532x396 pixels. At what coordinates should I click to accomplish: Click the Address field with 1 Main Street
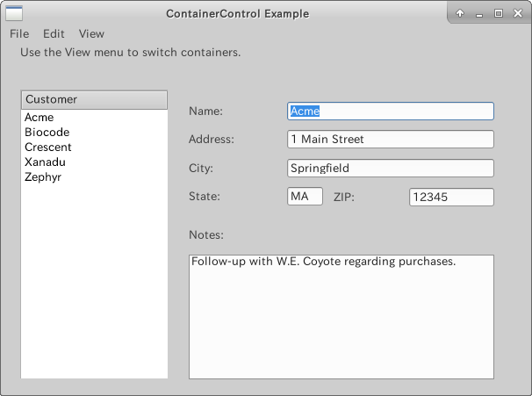point(391,139)
